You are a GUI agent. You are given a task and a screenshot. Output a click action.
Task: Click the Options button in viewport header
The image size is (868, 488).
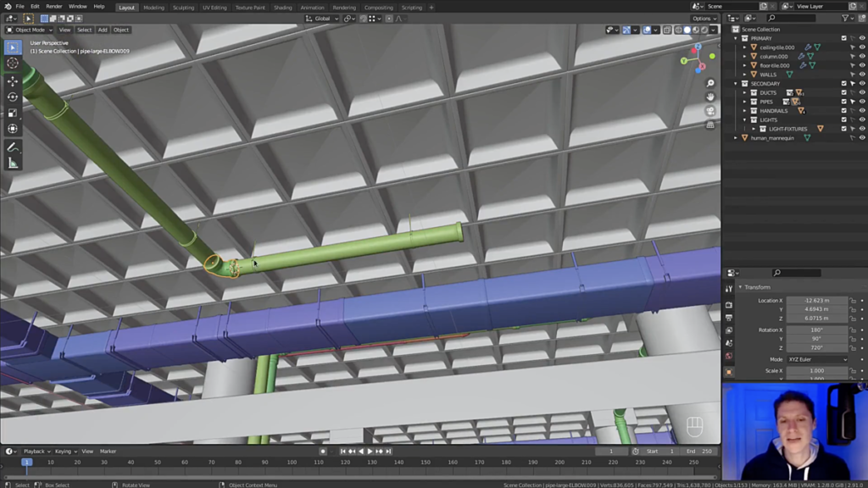pyautogui.click(x=704, y=19)
